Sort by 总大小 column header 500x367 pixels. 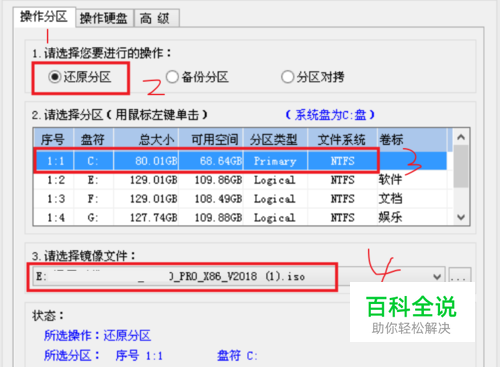146,139
